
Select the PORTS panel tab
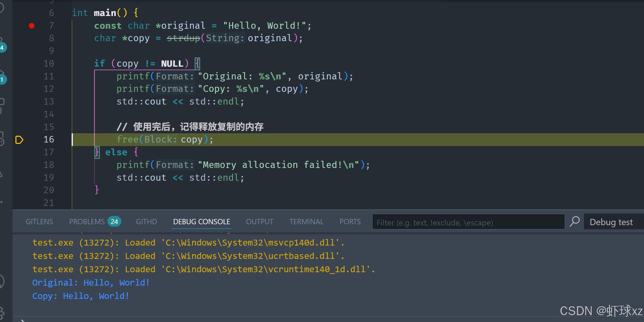click(350, 222)
